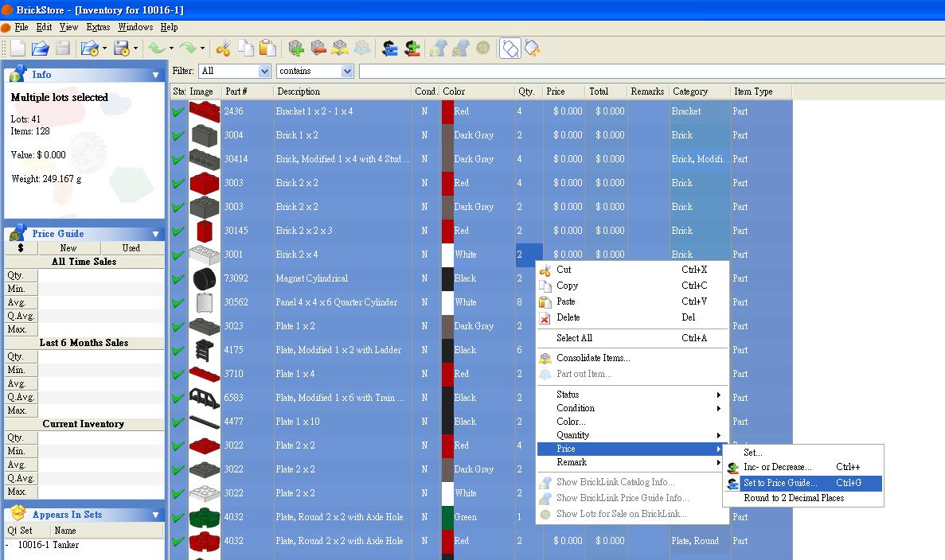Click the Dark Gray color swatch for Brick 1 x 2
This screenshot has width=945, height=560.
pos(447,135)
